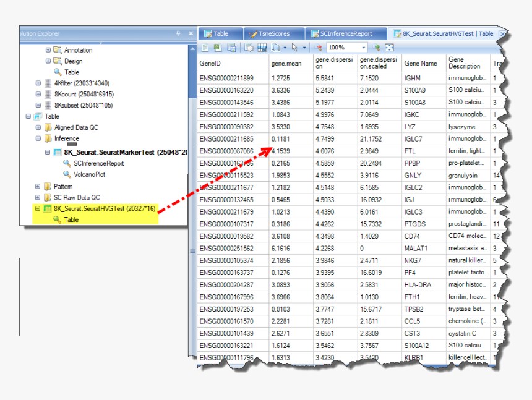Expand the Annotation folder node
Screen dimensions: 532x400
[48, 50]
